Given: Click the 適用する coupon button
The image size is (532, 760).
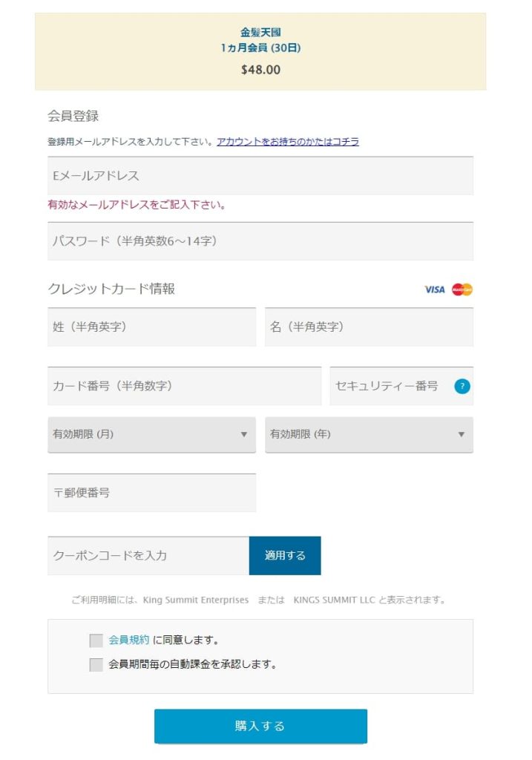Looking at the screenshot, I should tap(285, 556).
